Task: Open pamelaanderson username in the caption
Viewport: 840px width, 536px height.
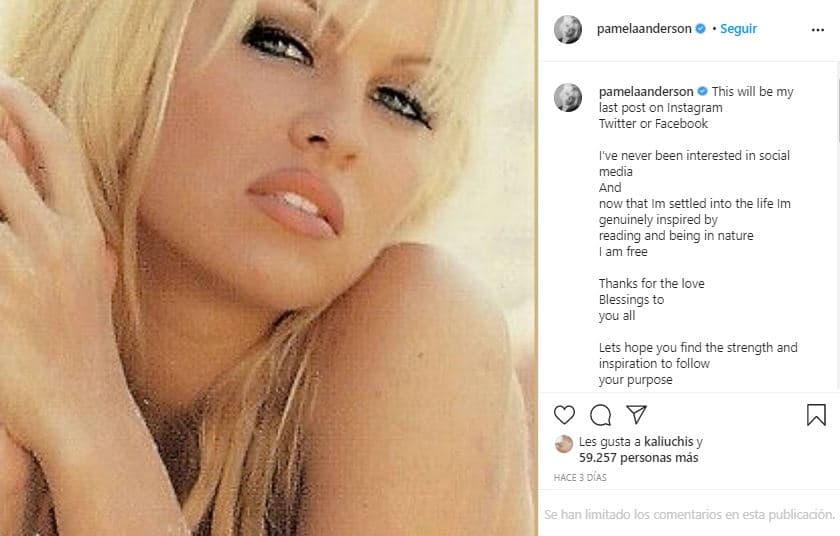Action: coord(646,92)
